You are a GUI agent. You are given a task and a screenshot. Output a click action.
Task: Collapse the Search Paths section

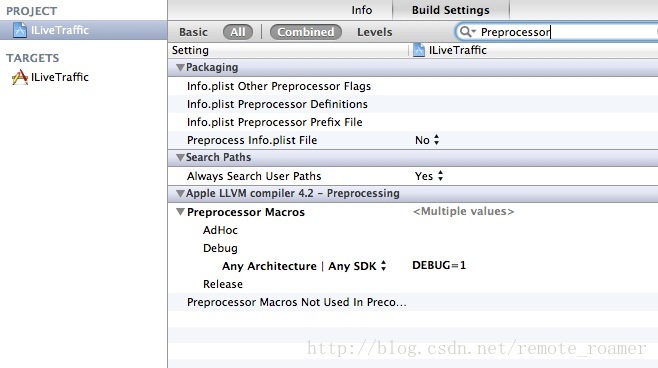click(x=180, y=158)
